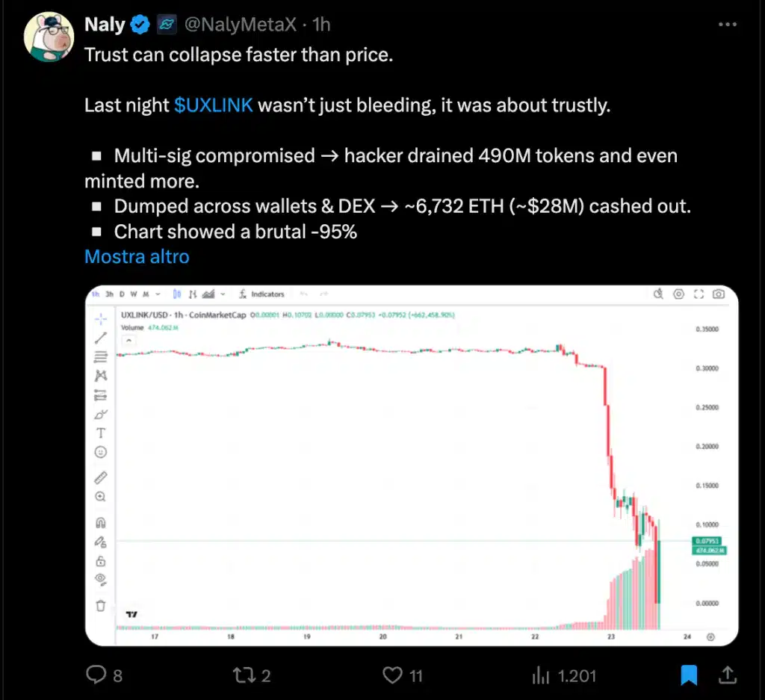
Task: Open view analytics bar-chart icon
Action: [x=541, y=676]
